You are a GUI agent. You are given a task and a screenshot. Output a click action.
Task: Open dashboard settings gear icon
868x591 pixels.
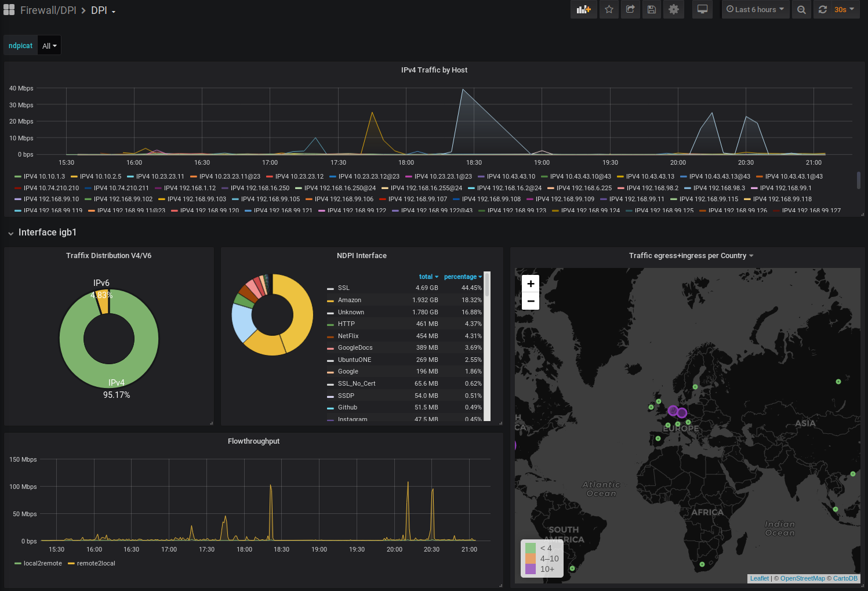click(674, 9)
